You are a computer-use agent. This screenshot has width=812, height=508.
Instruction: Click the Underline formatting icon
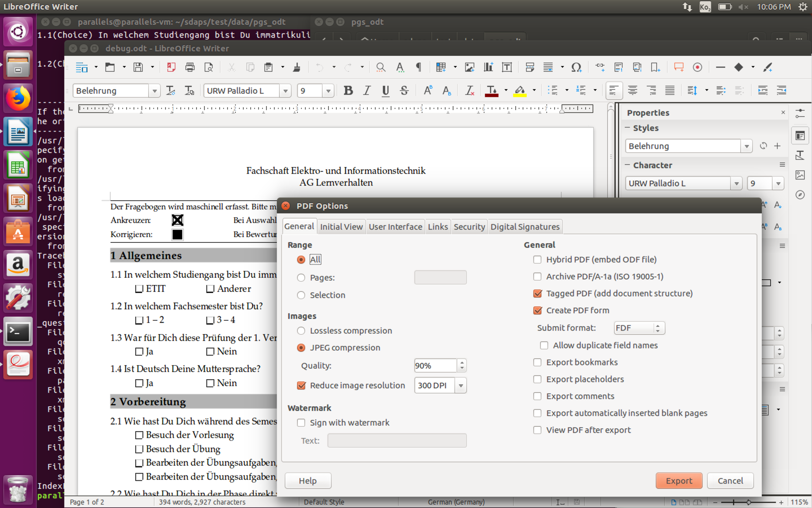[x=385, y=90]
